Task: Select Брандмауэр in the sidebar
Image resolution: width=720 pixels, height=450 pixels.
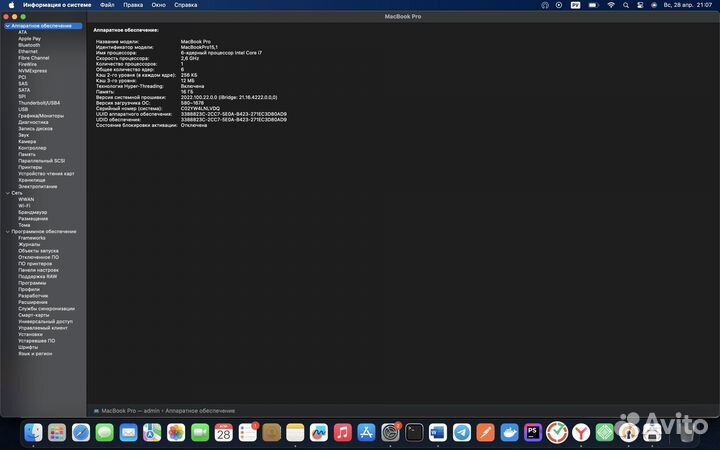Action: (33, 212)
